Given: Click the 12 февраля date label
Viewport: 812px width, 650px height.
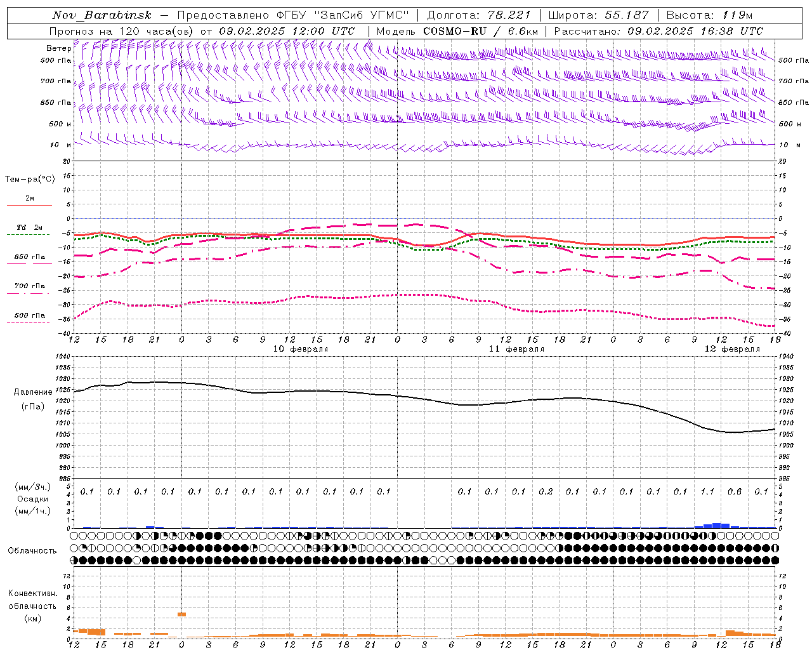Looking at the screenshot, I should click(x=732, y=349).
